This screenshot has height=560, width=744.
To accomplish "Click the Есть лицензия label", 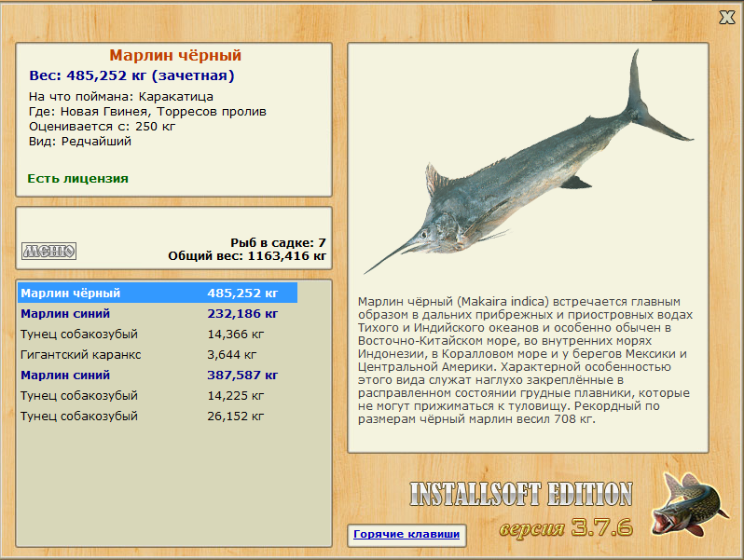I will pos(77,179).
